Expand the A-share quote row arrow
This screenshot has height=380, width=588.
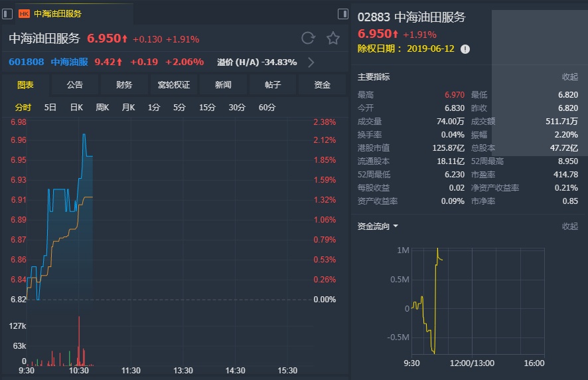(x=311, y=62)
